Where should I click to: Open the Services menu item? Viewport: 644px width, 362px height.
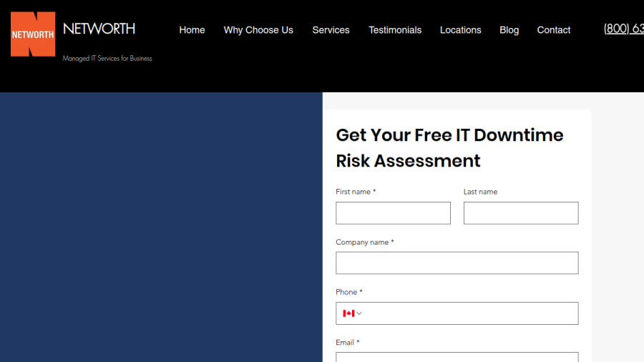[331, 30]
